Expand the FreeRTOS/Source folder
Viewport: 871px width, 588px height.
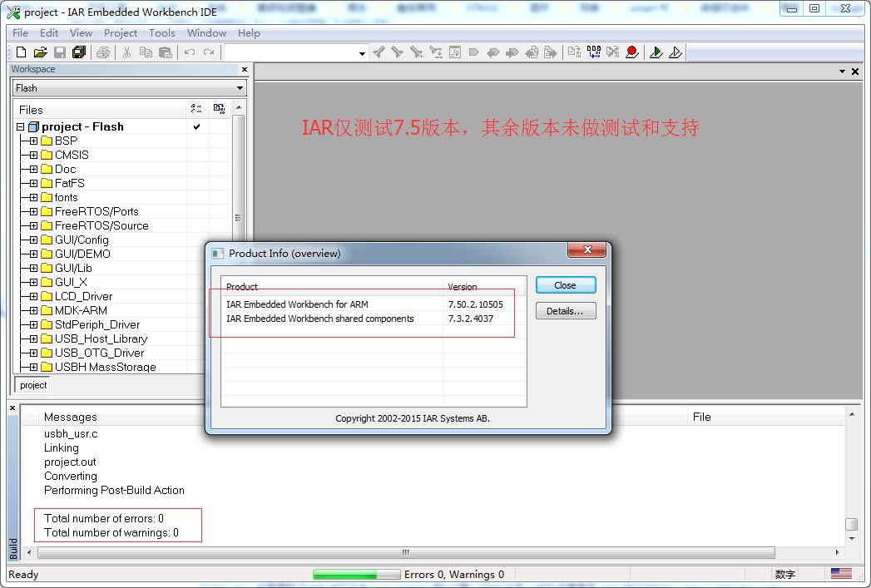[33, 225]
